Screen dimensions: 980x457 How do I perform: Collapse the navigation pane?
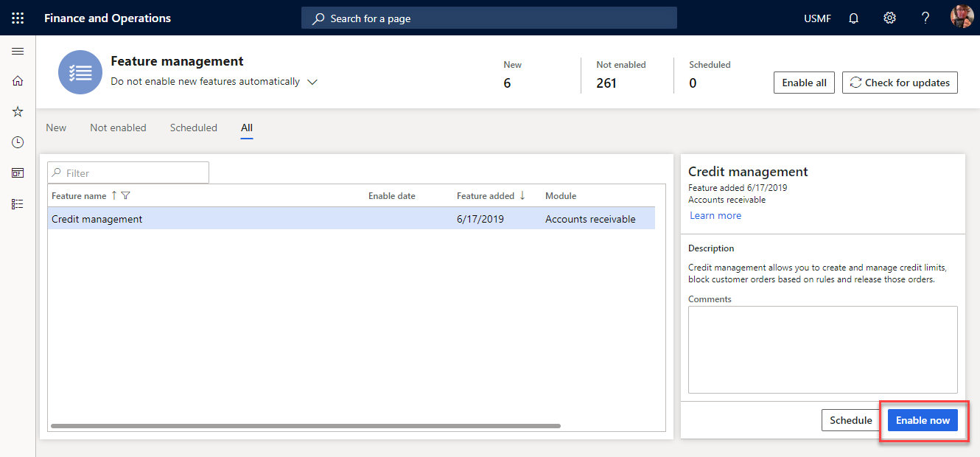click(18, 51)
